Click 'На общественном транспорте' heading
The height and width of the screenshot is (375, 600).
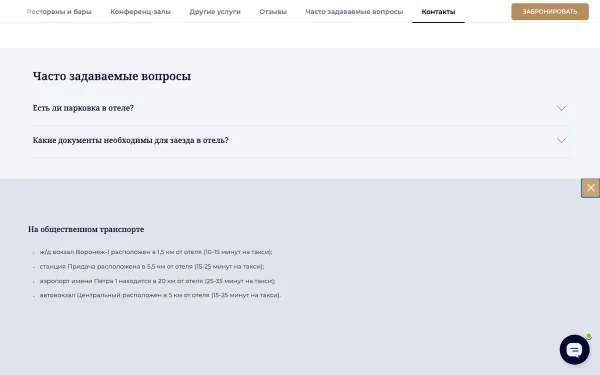[x=86, y=229]
